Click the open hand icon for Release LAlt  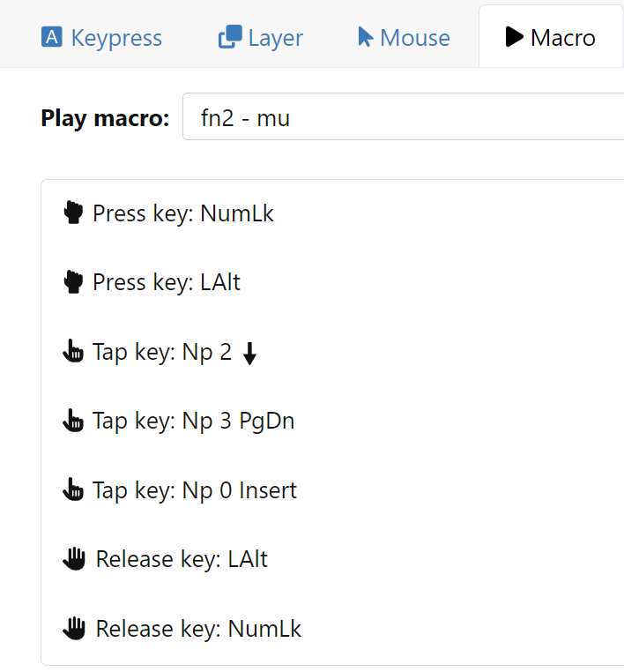coord(75,558)
